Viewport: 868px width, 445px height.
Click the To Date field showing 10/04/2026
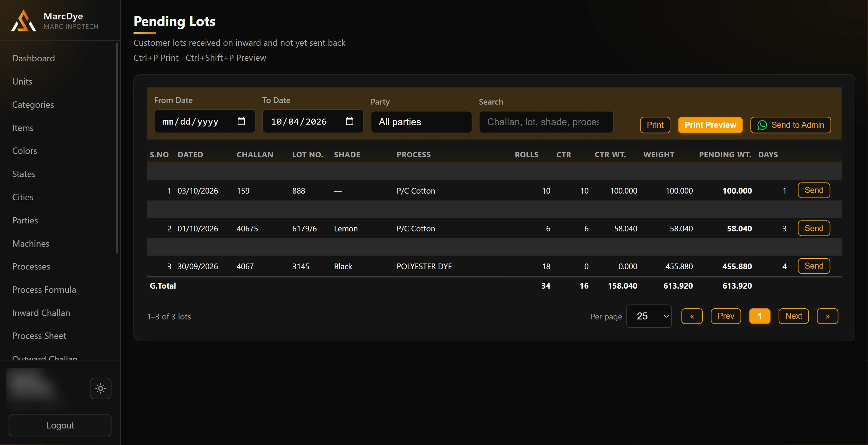[313, 121]
